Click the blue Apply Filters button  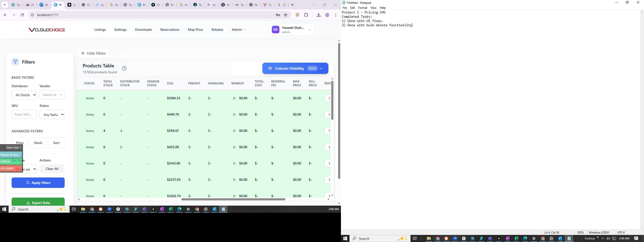pyautogui.click(x=38, y=183)
